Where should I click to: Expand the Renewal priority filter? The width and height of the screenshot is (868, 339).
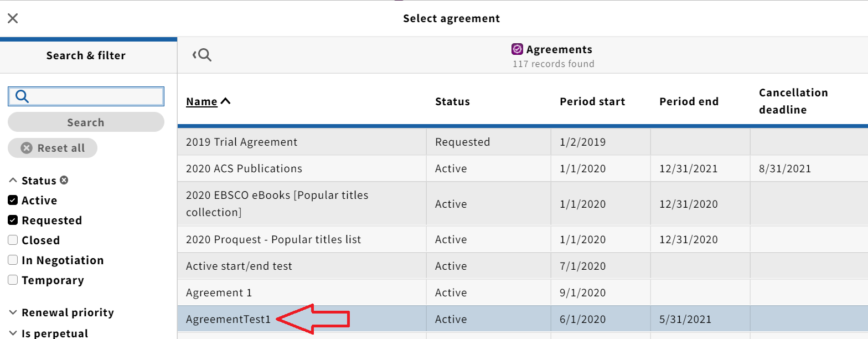point(61,312)
